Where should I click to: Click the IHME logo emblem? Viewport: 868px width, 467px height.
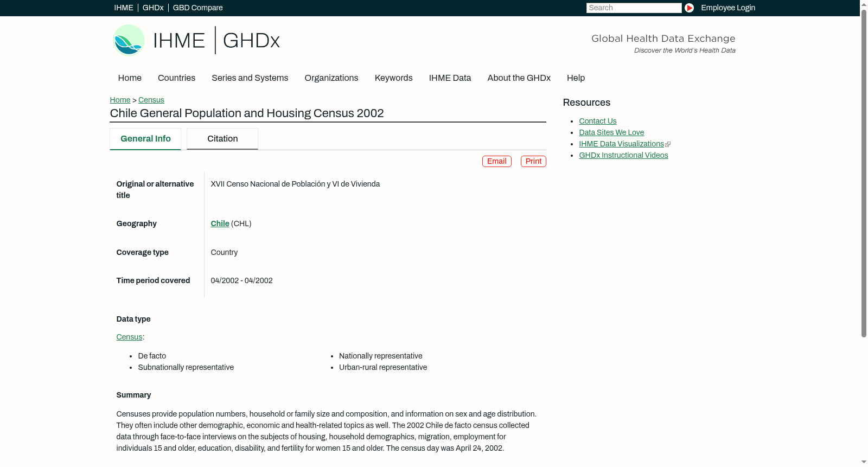pos(129,40)
